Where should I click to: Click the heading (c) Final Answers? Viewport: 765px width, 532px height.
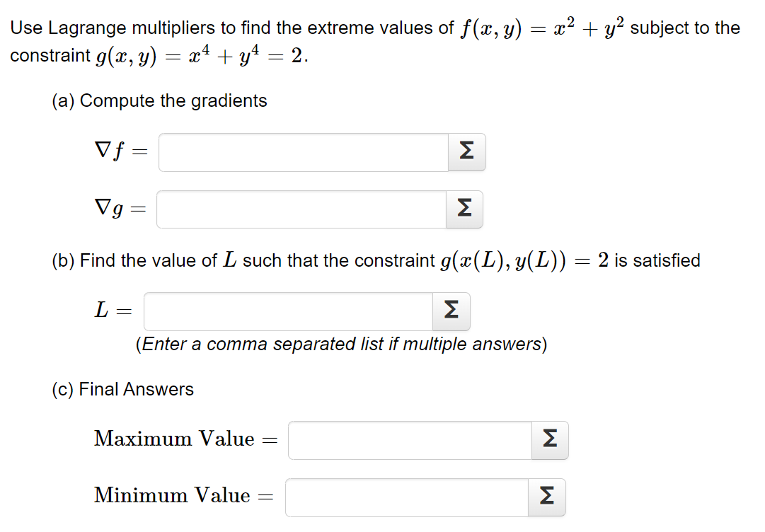123,388
